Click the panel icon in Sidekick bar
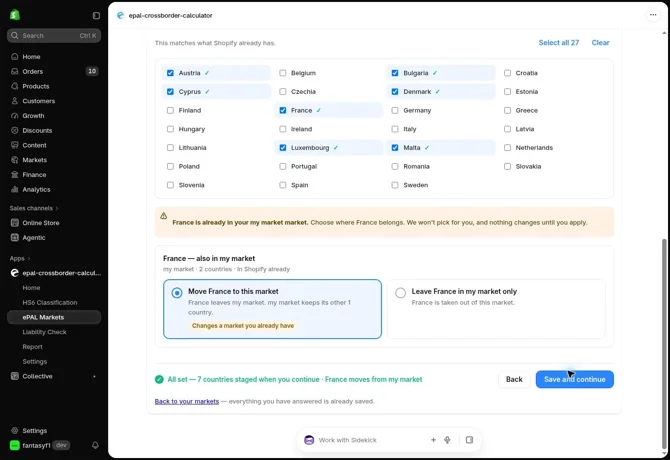The width and height of the screenshot is (670, 460). [469, 439]
